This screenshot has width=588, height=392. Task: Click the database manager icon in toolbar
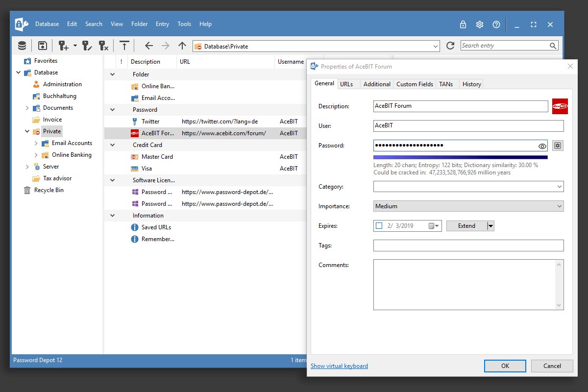pos(22,46)
